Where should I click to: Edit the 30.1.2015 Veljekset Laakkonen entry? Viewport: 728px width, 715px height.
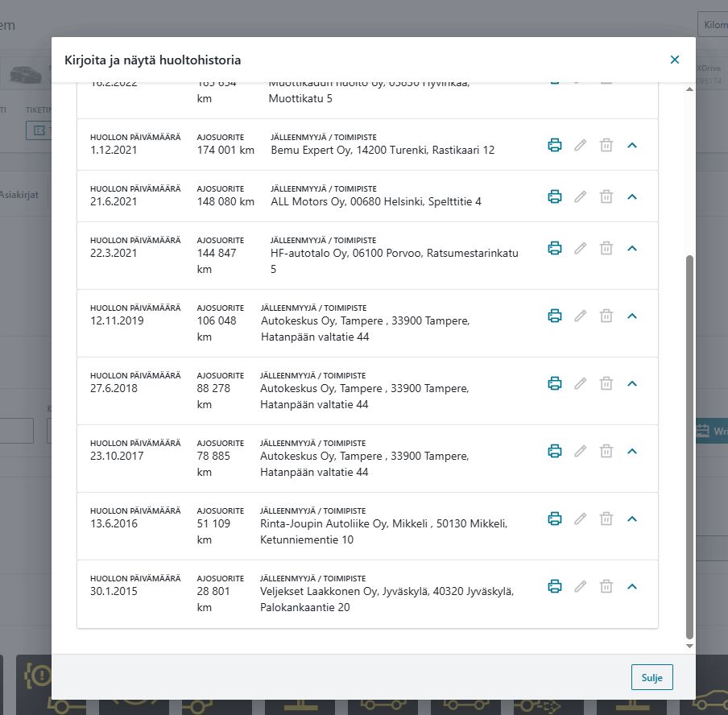point(580,586)
